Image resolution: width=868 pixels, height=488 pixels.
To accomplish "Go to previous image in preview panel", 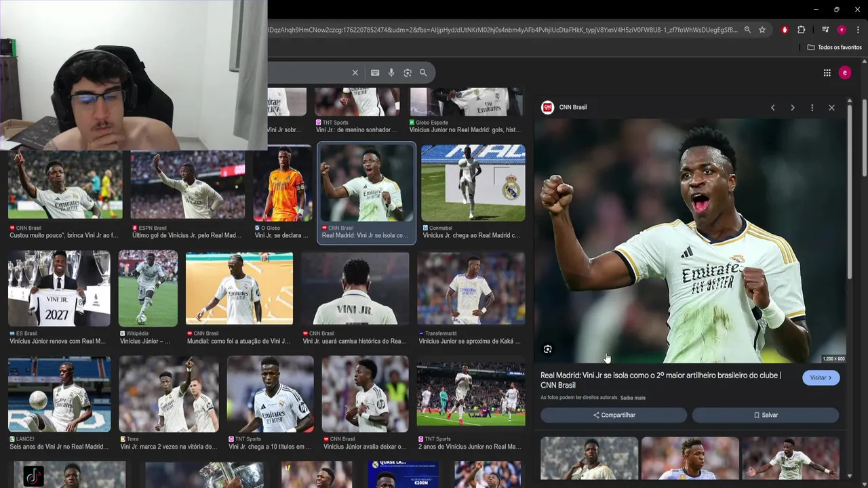I will coord(772,108).
